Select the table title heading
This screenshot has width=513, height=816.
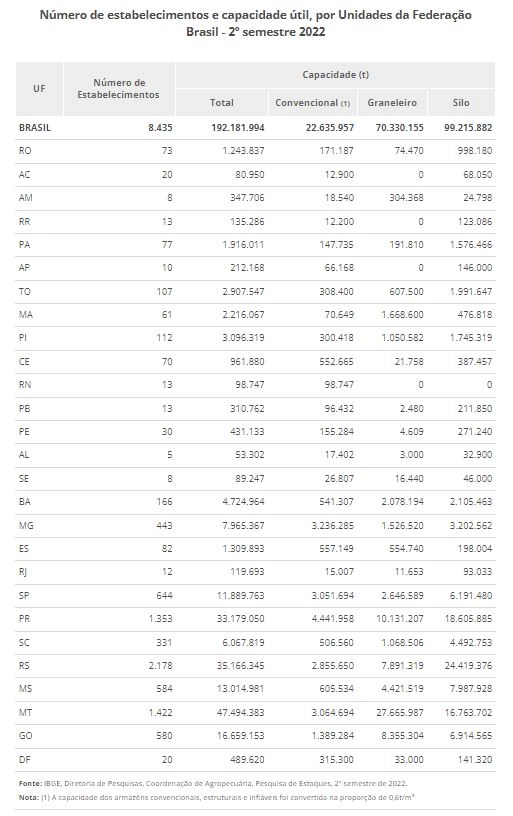(256, 23)
